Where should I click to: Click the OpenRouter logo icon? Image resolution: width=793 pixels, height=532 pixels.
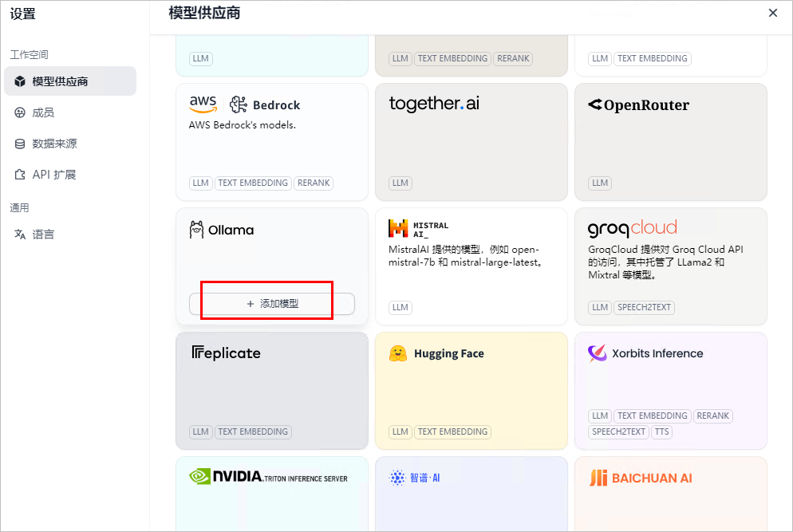click(595, 104)
